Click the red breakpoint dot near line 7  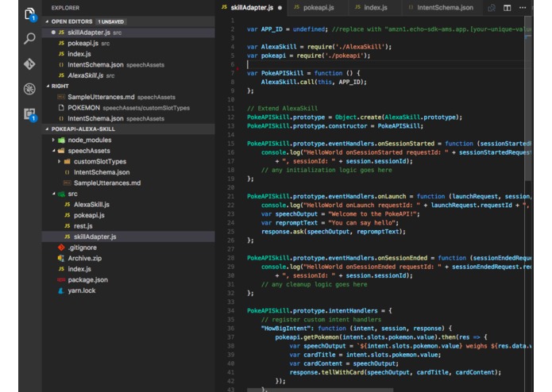point(237,68)
